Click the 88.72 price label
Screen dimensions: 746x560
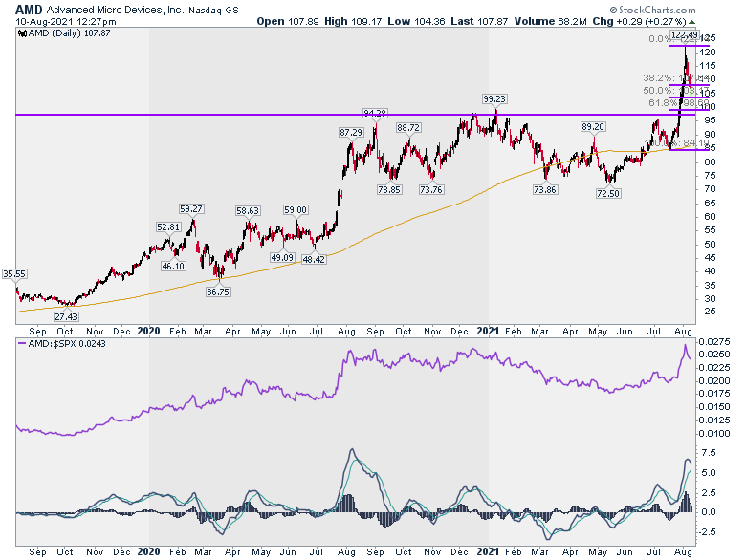pyautogui.click(x=408, y=127)
